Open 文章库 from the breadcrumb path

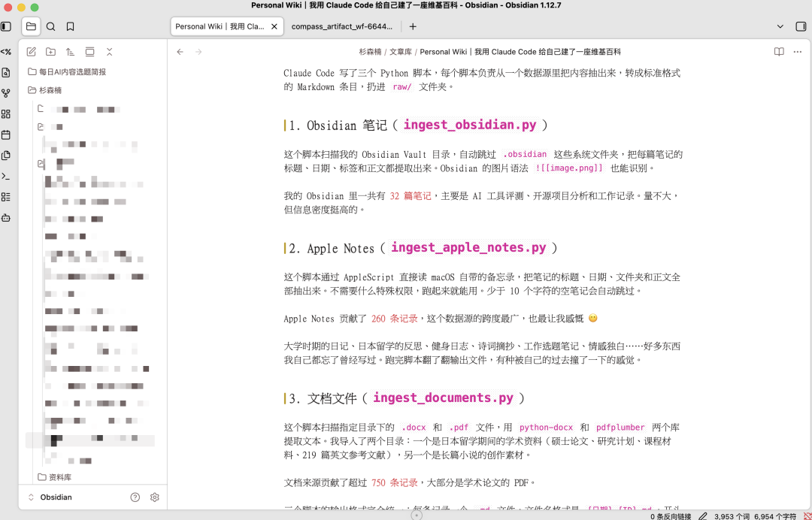399,51
